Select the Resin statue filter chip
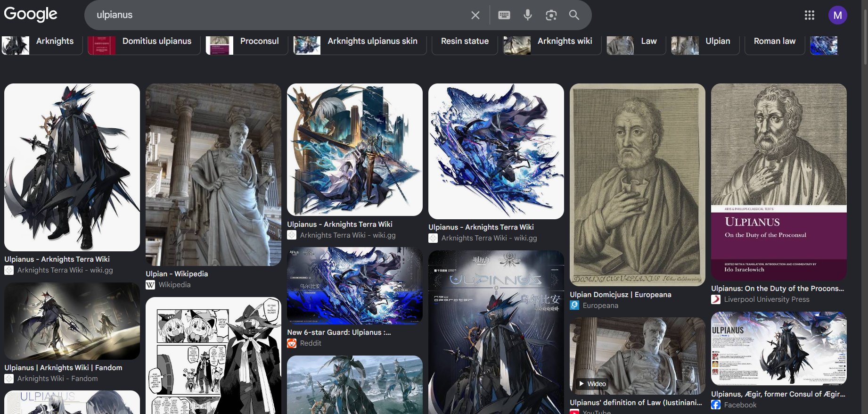Screen dimensions: 868x414 pos(465,45)
